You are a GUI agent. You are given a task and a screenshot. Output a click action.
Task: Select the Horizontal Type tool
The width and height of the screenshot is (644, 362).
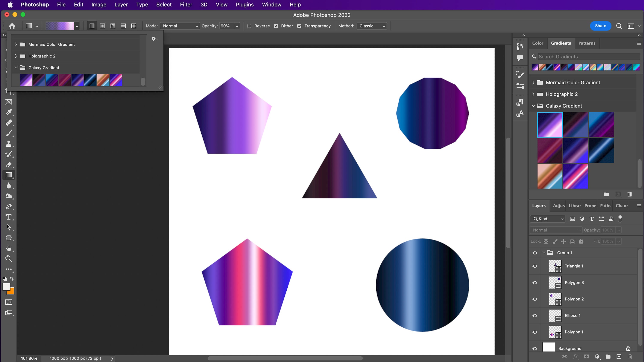tap(9, 217)
